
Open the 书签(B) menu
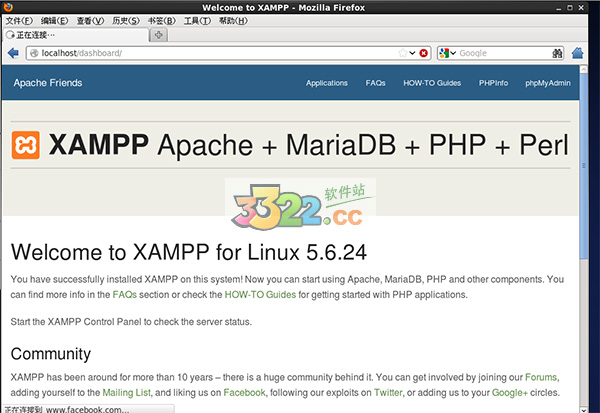coord(161,21)
